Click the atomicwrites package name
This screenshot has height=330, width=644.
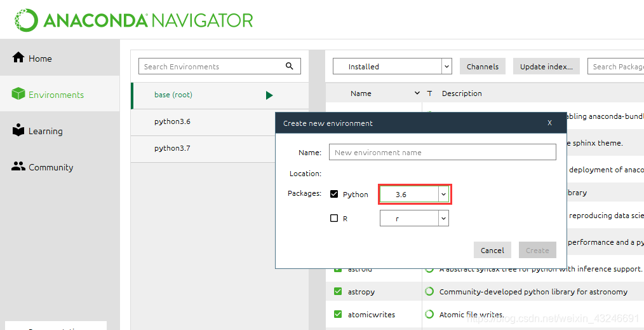[x=372, y=315]
